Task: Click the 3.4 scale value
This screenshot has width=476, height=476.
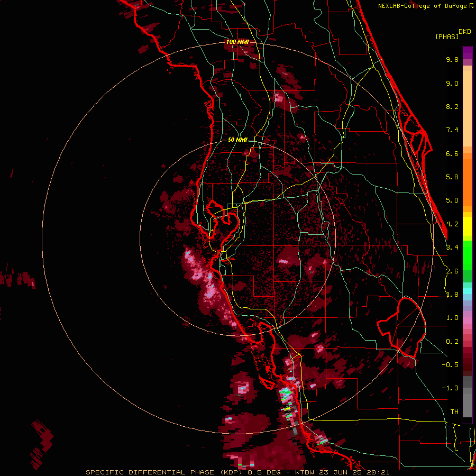Action: (452, 248)
